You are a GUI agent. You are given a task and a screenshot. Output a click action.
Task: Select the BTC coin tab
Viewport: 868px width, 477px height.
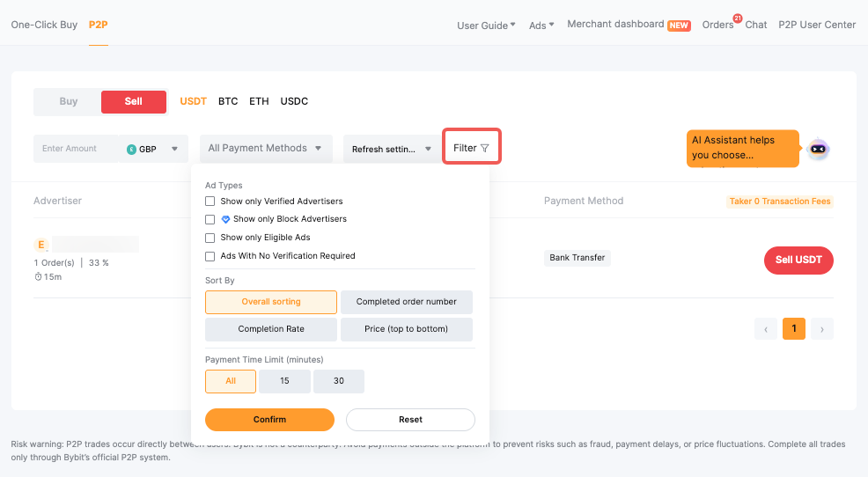tap(228, 102)
